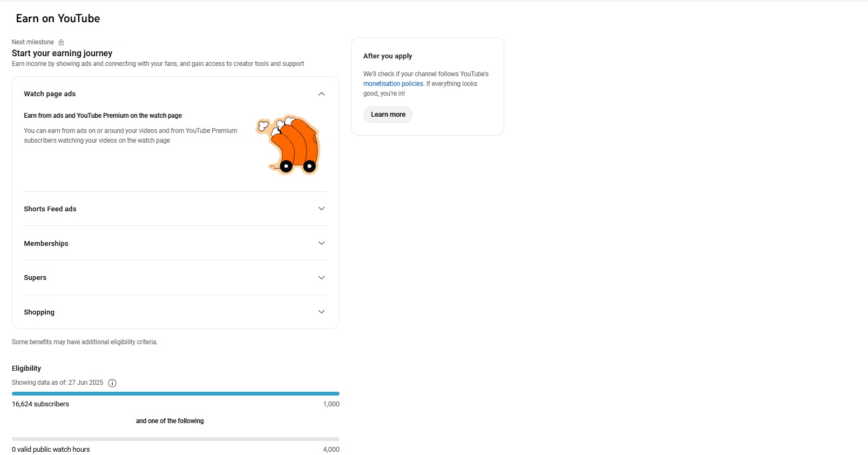868x455 pixels.
Task: Click the additional eligibility criteria note
Action: [x=85, y=342]
